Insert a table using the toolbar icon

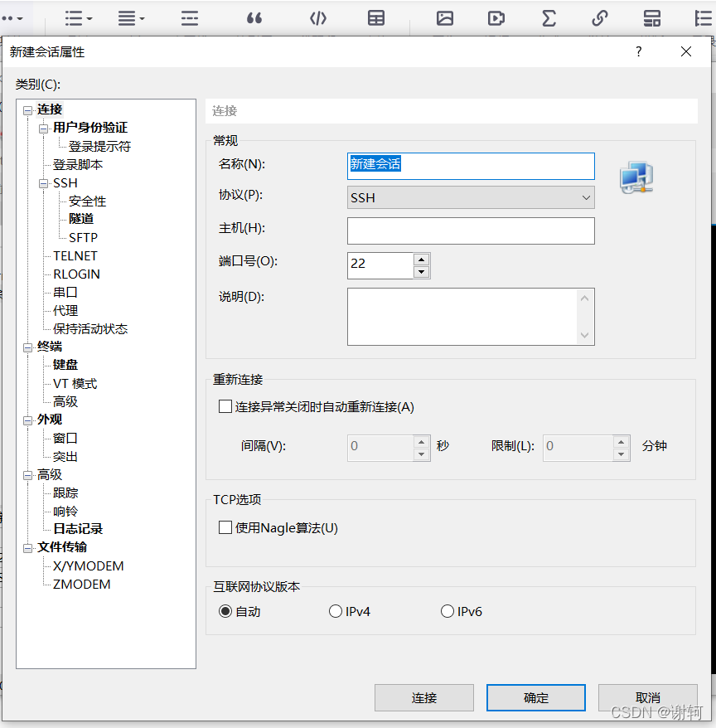coord(376,17)
